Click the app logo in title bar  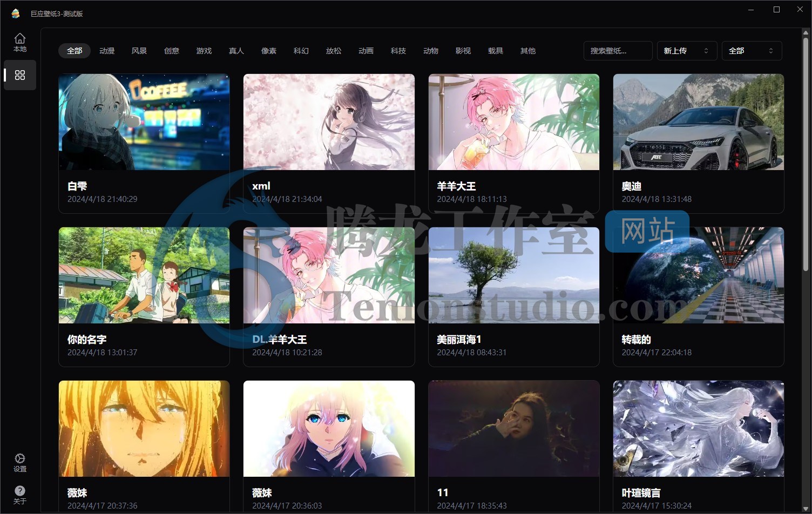click(16, 13)
